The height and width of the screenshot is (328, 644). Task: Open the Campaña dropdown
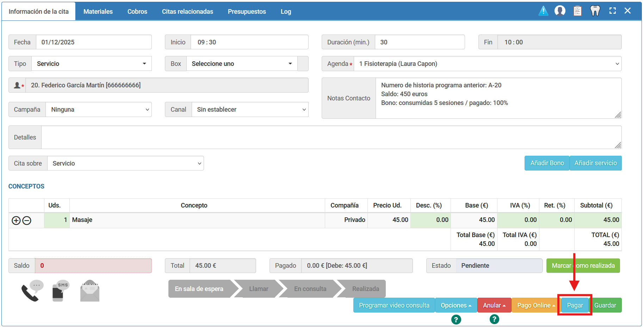(x=98, y=110)
